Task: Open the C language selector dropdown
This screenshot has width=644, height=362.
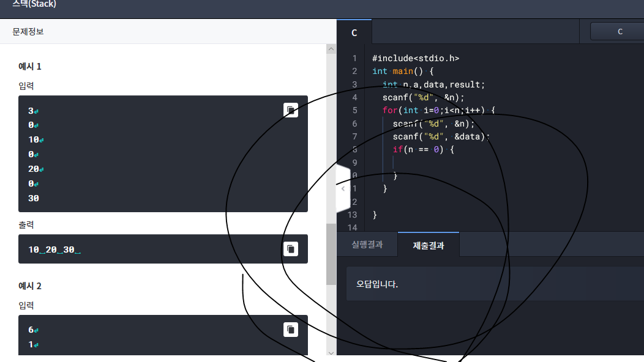Action: [617, 32]
